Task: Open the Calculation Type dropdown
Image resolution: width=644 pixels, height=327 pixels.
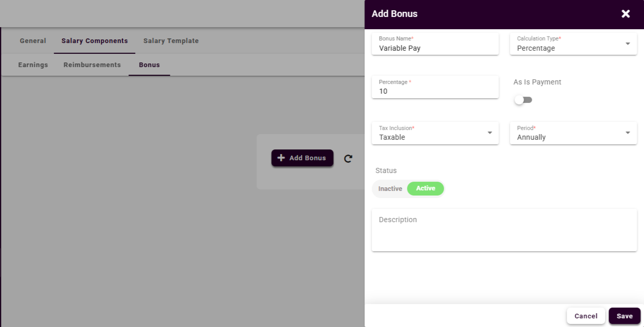Action: click(x=573, y=44)
